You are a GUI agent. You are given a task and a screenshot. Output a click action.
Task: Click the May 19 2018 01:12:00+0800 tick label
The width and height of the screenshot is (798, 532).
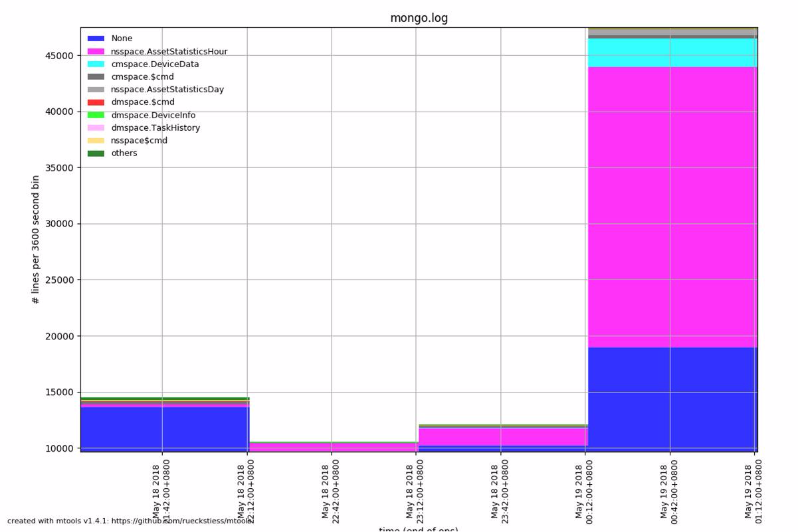[753, 490]
